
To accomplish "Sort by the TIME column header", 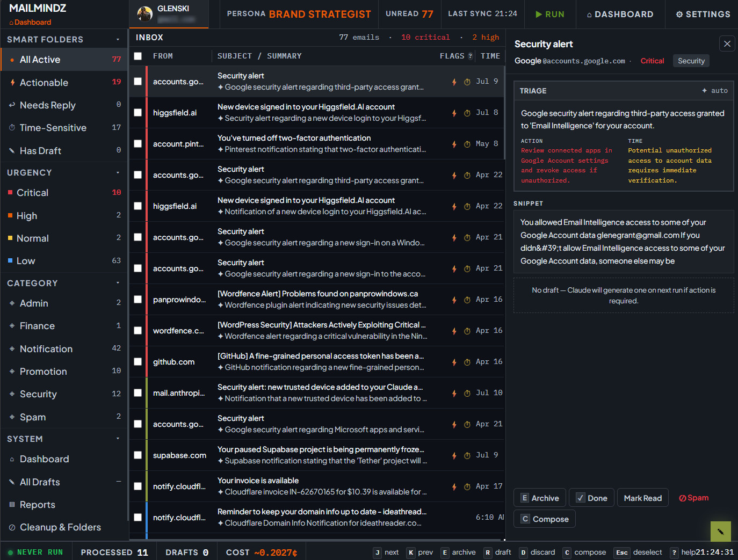I will (490, 56).
